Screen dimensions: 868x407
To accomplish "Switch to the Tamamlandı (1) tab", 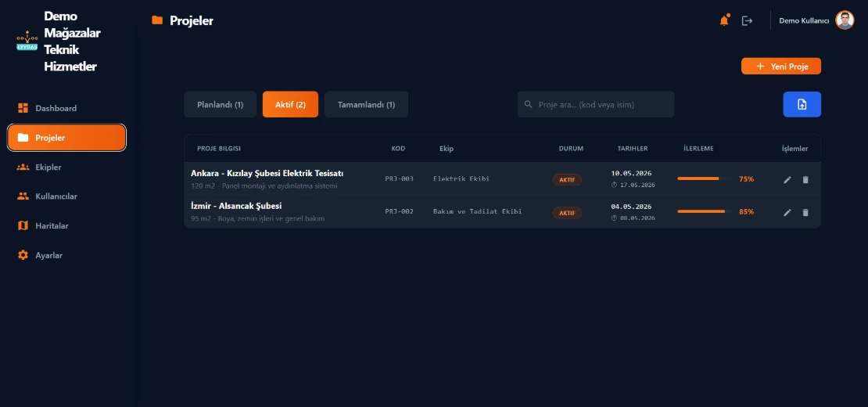I will click(367, 105).
